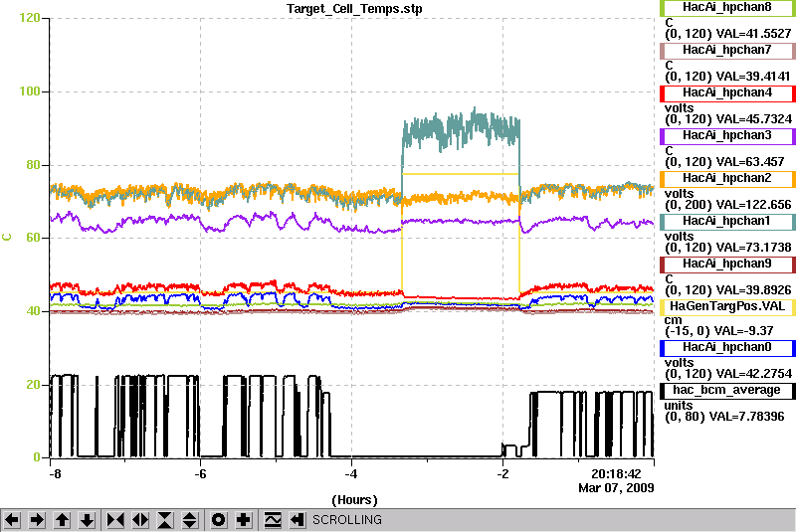This screenshot has width=796, height=532.
Task: Click the circle auto-scale icon
Action: click(219, 520)
